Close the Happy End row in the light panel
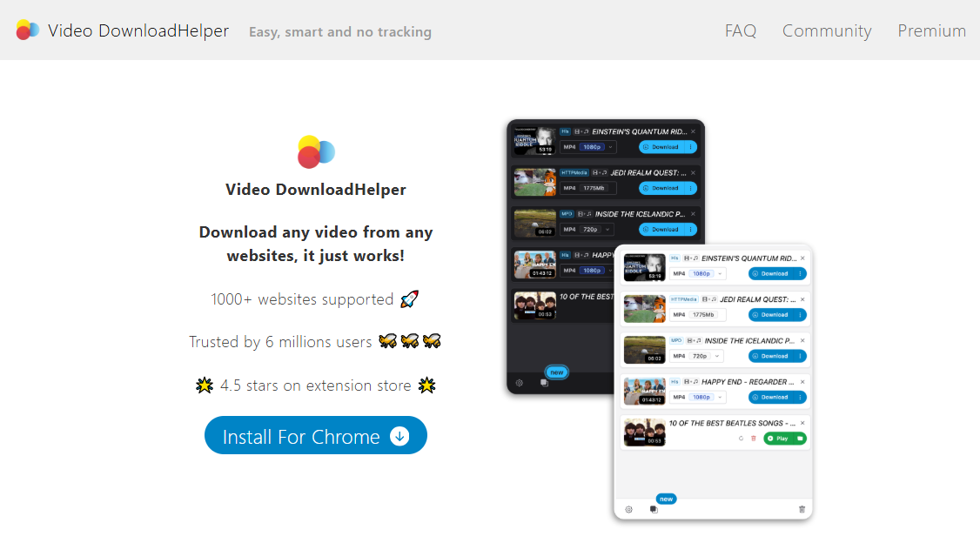Screen dimensions: 980x543 [802, 382]
